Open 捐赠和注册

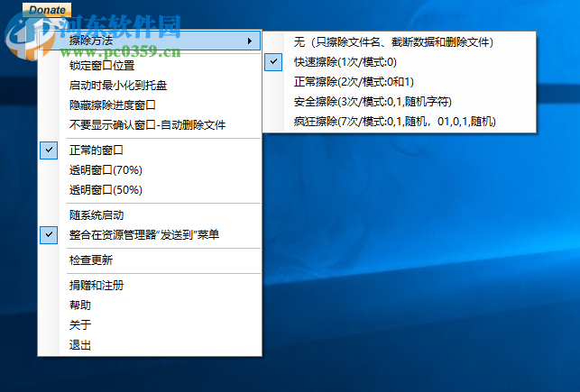(150, 286)
